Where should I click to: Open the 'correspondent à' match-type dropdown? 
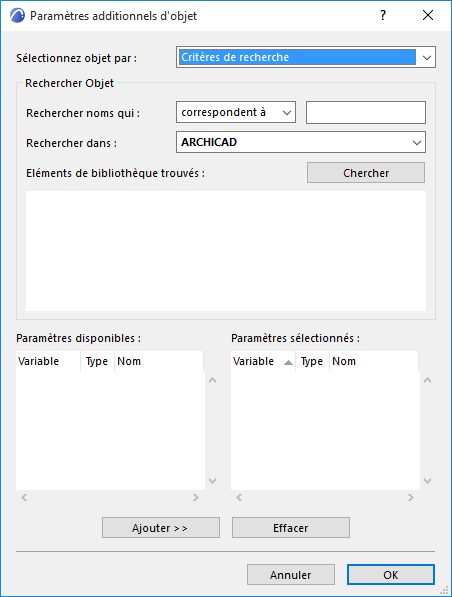click(x=236, y=112)
